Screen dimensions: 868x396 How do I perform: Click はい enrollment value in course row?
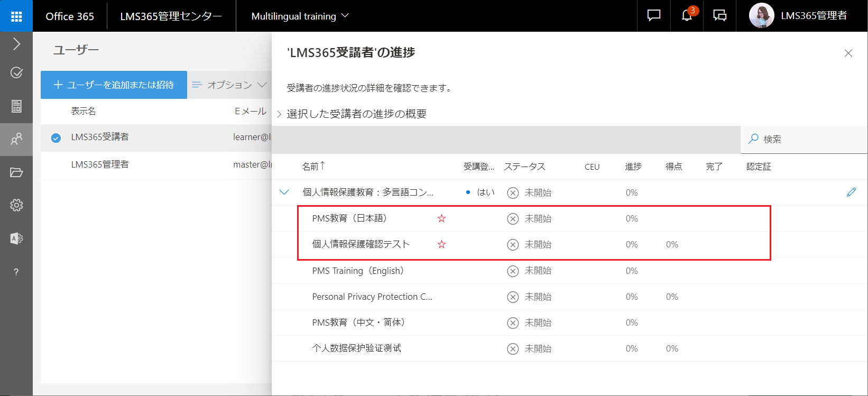[486, 192]
